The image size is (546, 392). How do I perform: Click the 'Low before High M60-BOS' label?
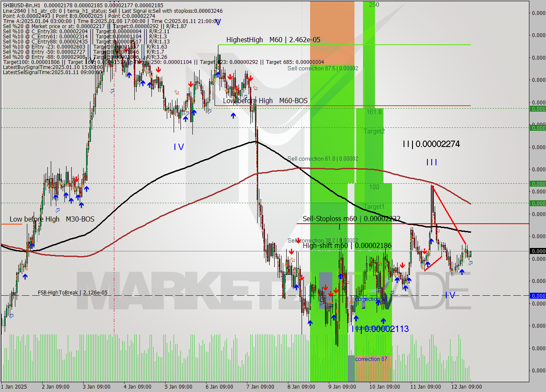265,101
